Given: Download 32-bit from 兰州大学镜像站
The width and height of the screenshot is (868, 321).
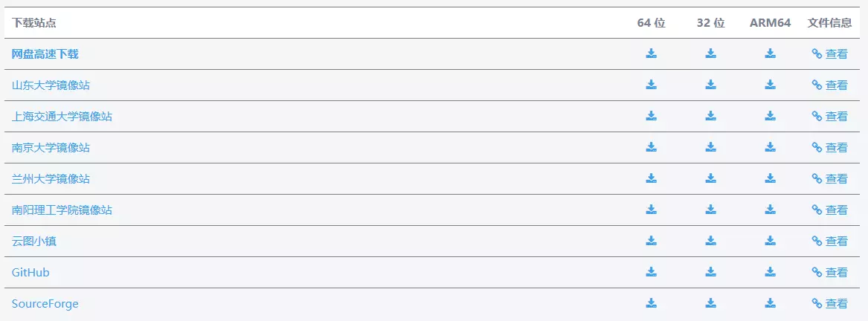Looking at the screenshot, I should click(x=710, y=178).
